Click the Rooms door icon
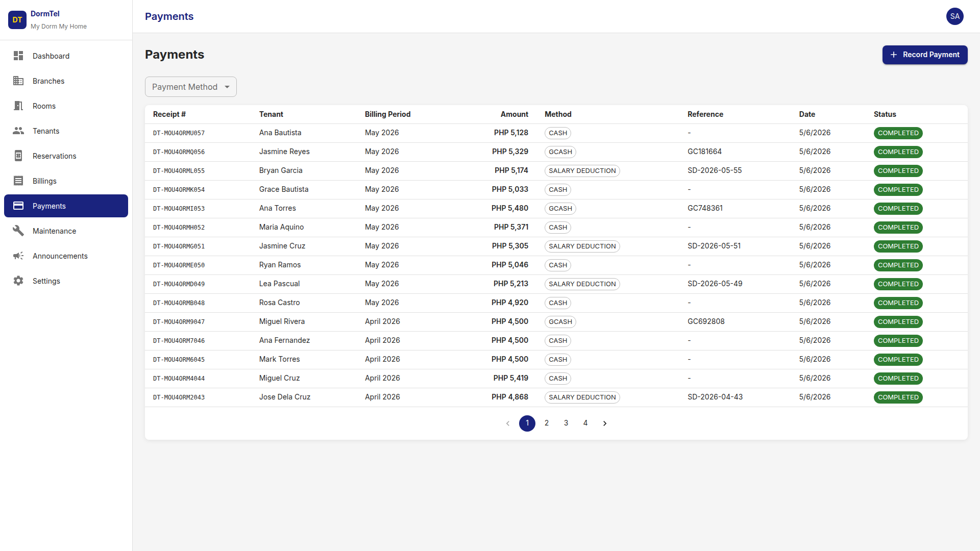Viewport: 980px width, 551px height. [x=18, y=106]
